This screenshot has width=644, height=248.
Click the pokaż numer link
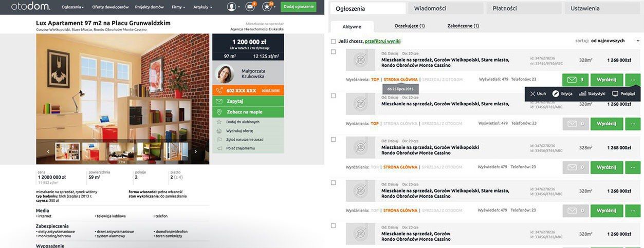click(271, 90)
